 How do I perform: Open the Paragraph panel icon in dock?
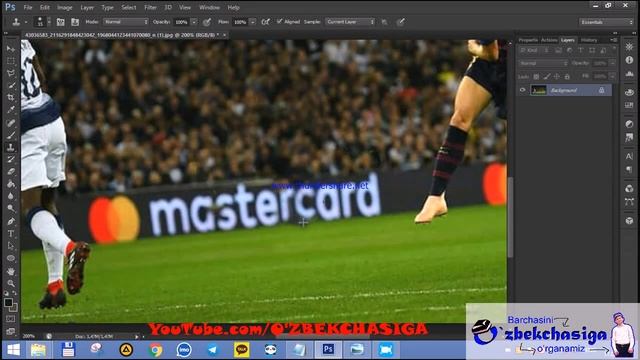pyautogui.click(x=629, y=169)
